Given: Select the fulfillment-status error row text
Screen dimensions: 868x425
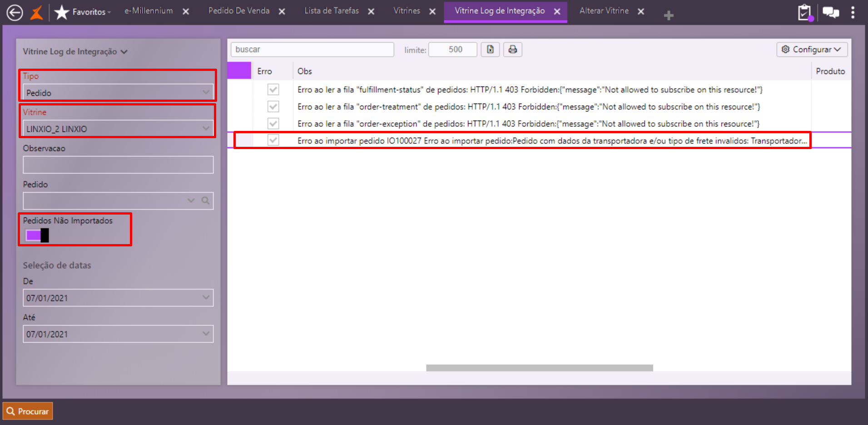Looking at the screenshot, I should click(530, 90).
